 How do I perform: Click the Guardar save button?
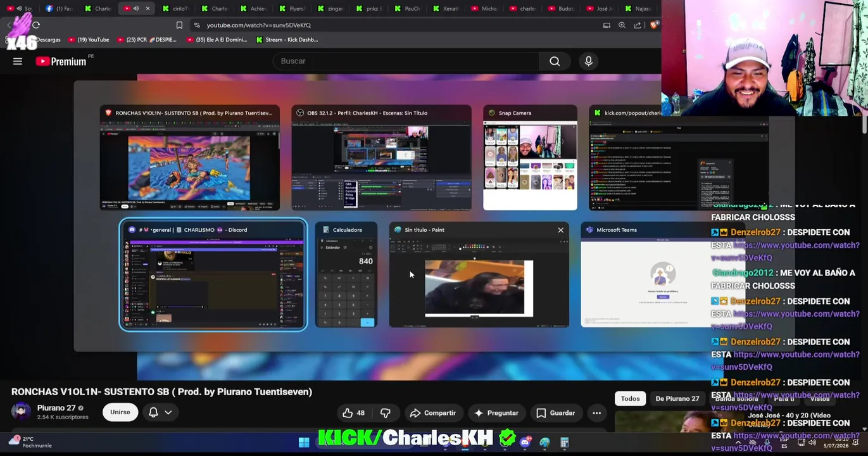556,413
